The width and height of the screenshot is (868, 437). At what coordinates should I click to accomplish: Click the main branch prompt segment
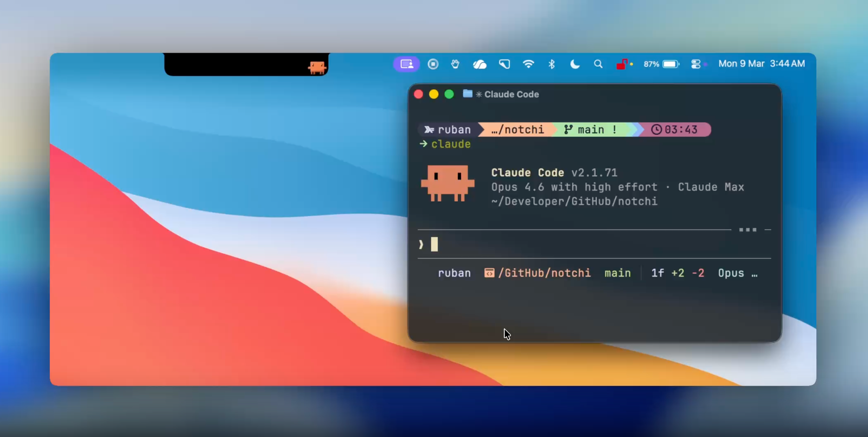590,130
